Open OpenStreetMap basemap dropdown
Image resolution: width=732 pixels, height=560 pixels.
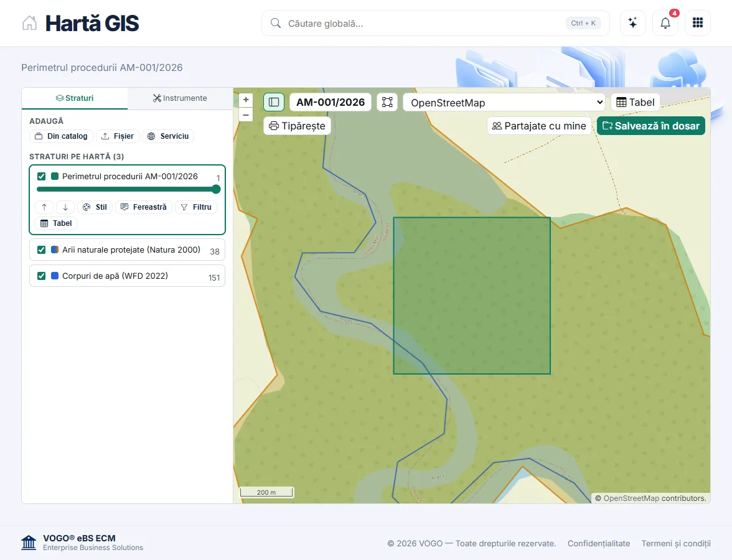tap(504, 103)
